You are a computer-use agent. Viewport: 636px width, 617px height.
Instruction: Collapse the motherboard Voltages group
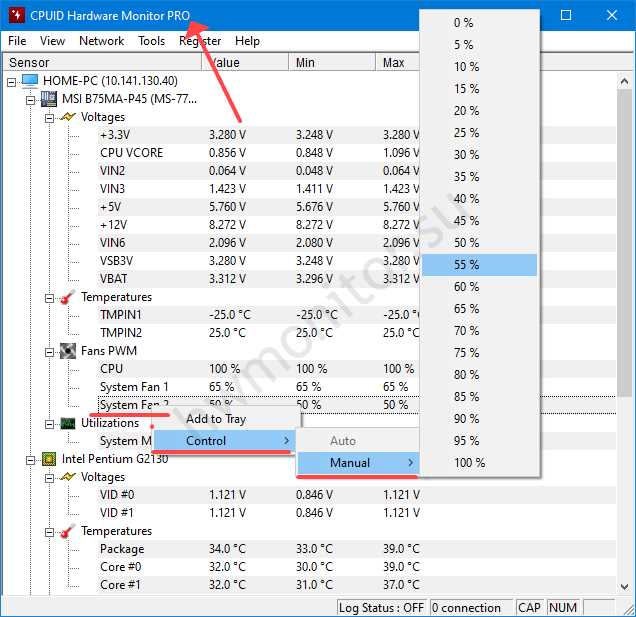[x=49, y=118]
